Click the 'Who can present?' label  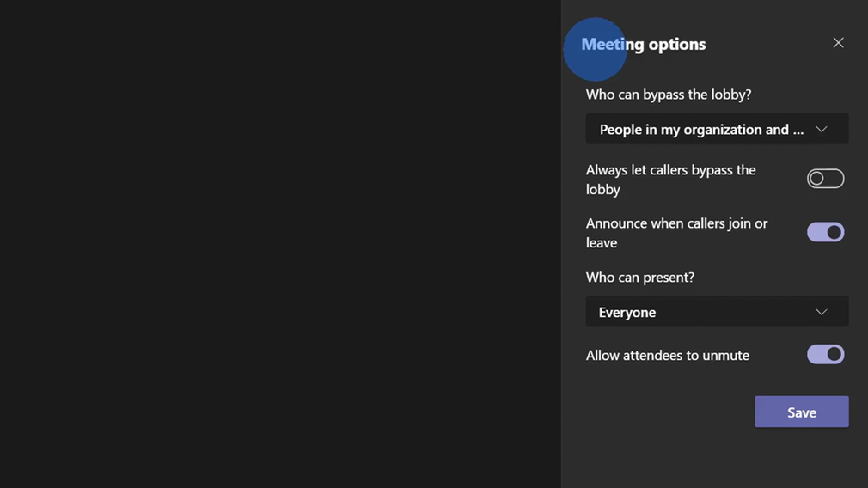pyautogui.click(x=639, y=278)
